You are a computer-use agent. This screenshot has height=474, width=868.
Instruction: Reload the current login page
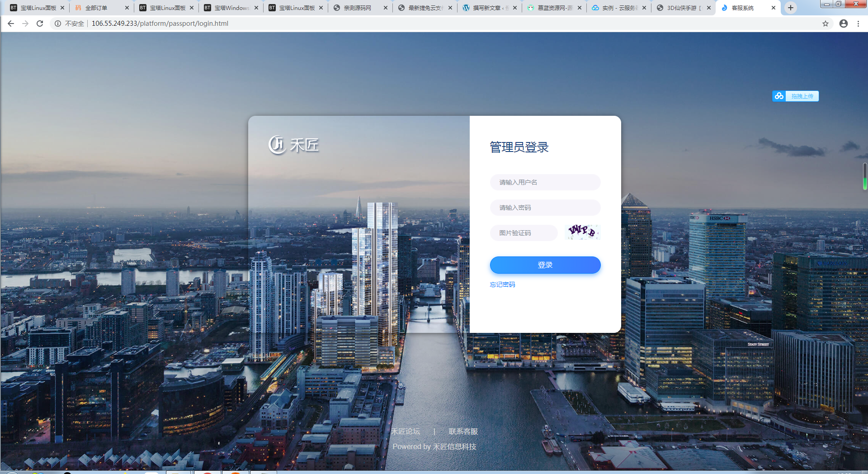tap(40, 24)
